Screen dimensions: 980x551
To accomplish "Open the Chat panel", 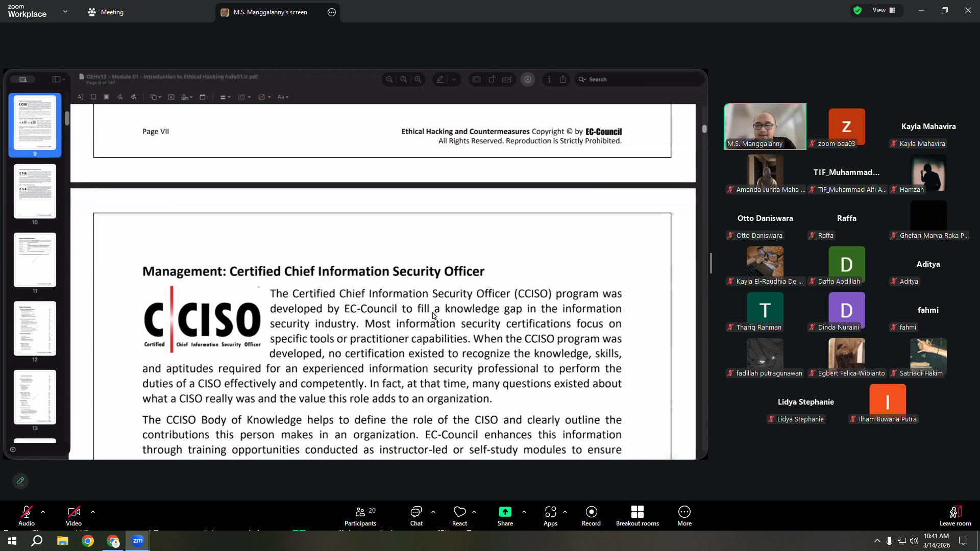I will click(416, 515).
